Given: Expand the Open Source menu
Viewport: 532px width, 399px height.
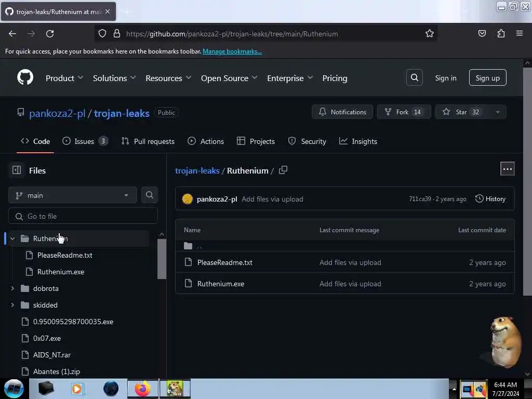Looking at the screenshot, I should point(229,78).
